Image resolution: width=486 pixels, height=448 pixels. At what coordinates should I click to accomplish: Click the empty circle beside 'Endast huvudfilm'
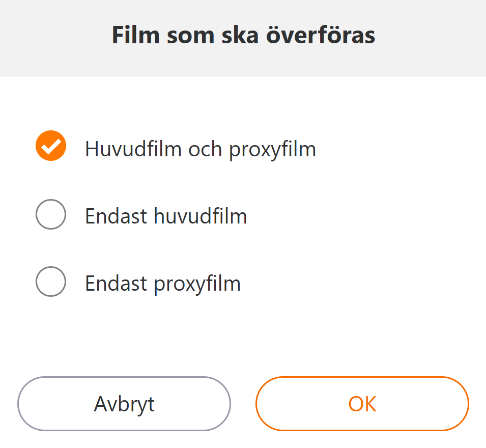click(x=51, y=214)
